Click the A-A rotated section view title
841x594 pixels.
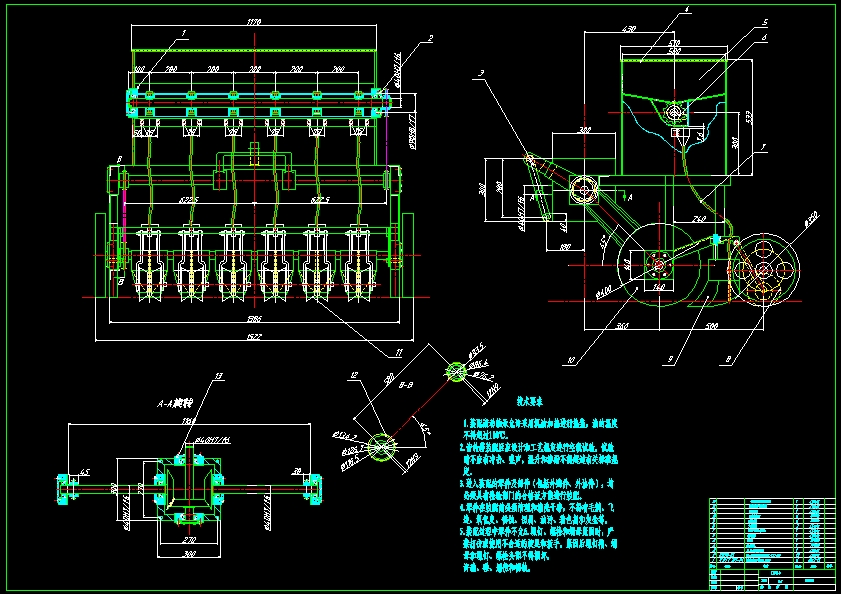pyautogui.click(x=174, y=403)
